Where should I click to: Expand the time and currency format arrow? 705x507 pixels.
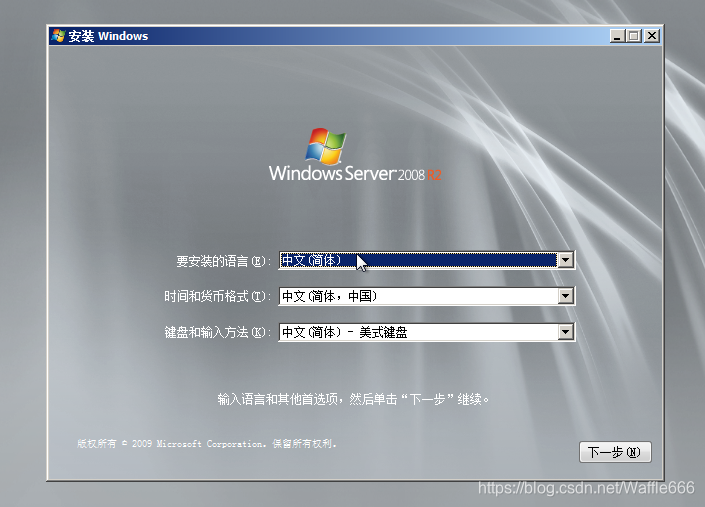[566, 296]
